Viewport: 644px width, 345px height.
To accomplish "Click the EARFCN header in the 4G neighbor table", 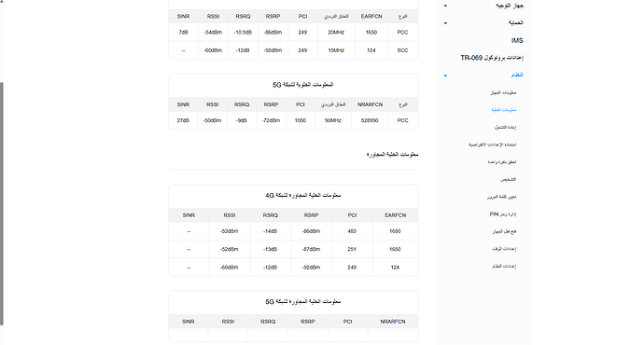I will coord(395,215).
